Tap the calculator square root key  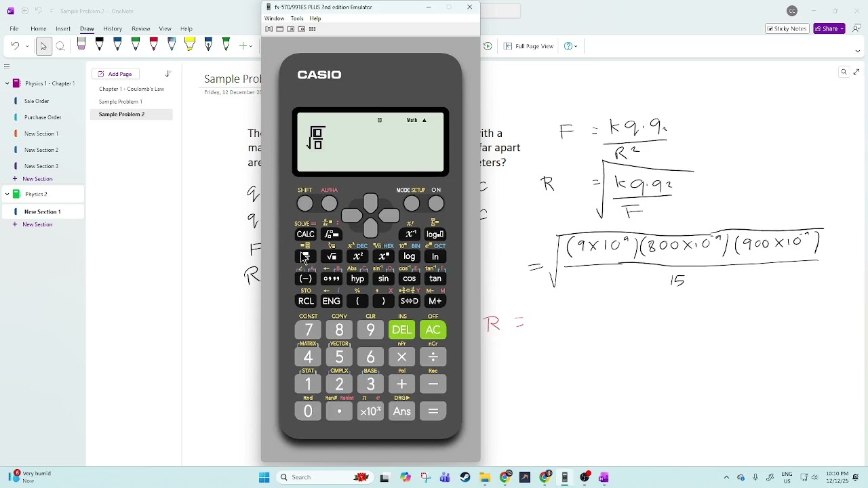click(x=332, y=257)
